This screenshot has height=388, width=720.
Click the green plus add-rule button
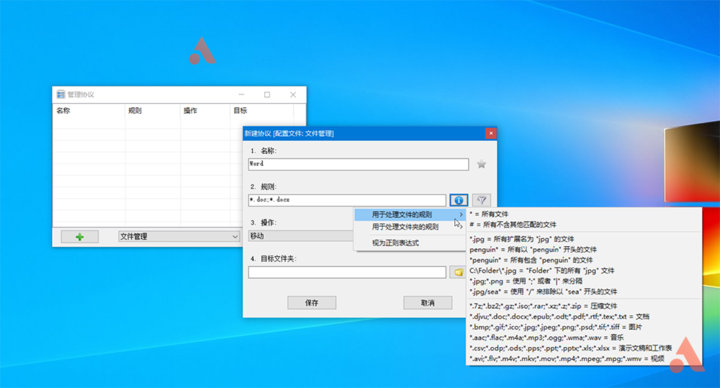click(79, 236)
